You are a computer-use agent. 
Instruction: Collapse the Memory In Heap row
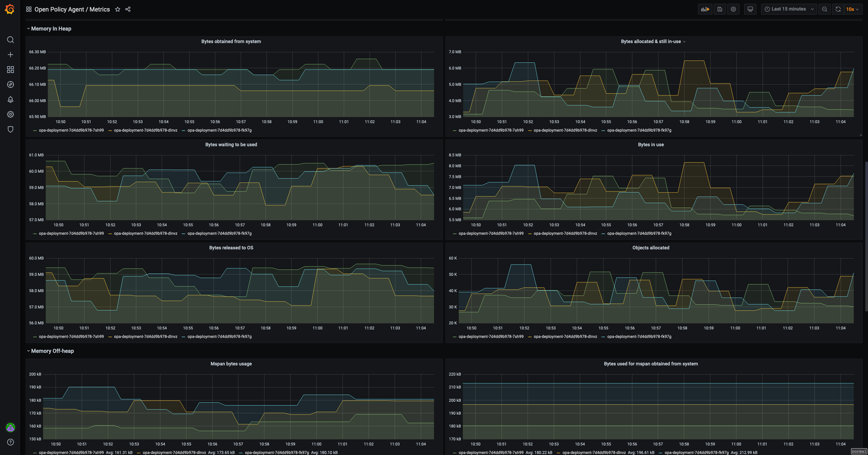(x=51, y=29)
